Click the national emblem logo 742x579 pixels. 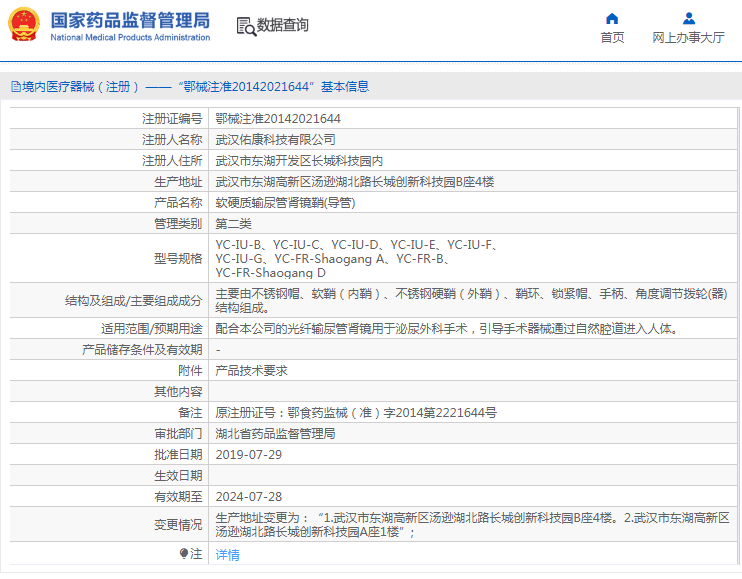(24, 26)
